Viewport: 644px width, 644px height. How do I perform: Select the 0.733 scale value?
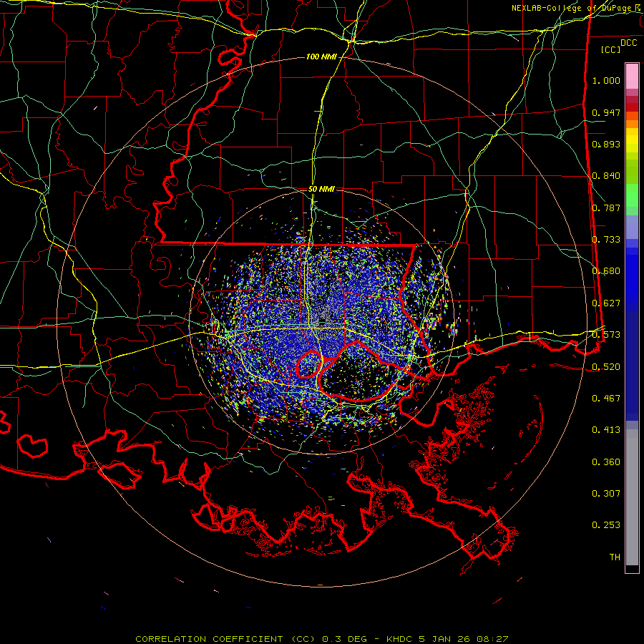pos(606,240)
